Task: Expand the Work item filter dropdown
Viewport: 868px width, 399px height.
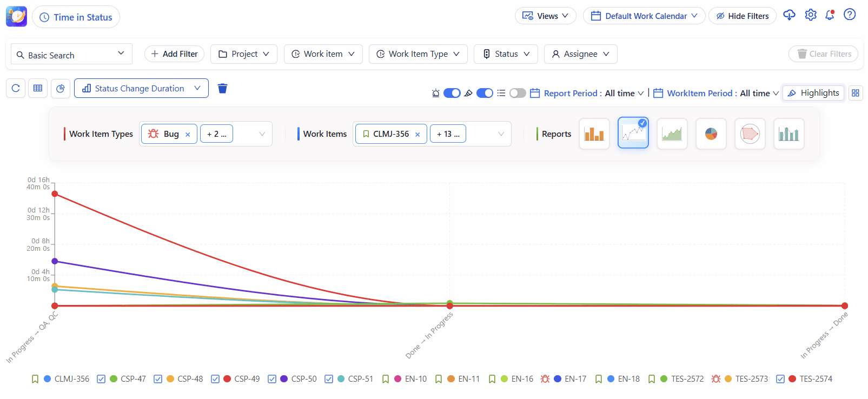Action: pyautogui.click(x=323, y=54)
